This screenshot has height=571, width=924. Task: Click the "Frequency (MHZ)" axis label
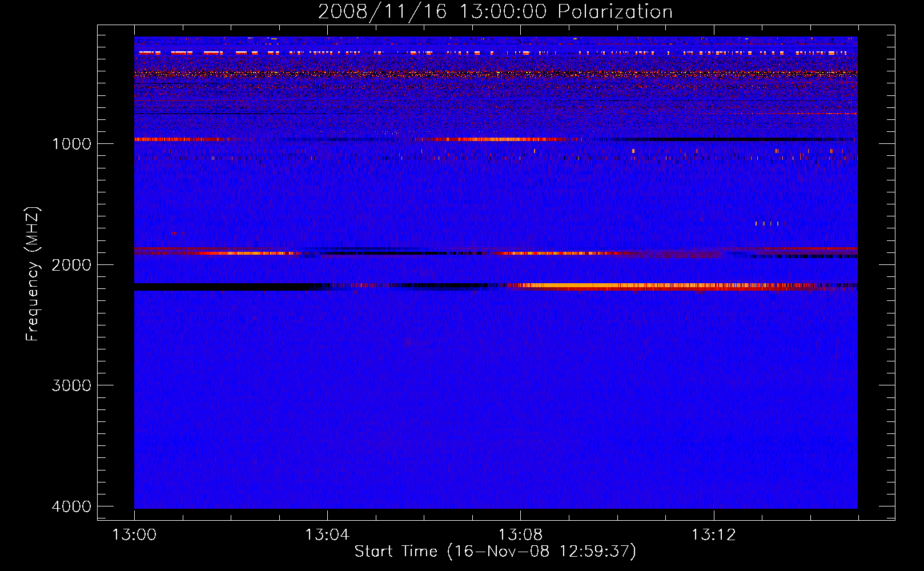(33, 274)
